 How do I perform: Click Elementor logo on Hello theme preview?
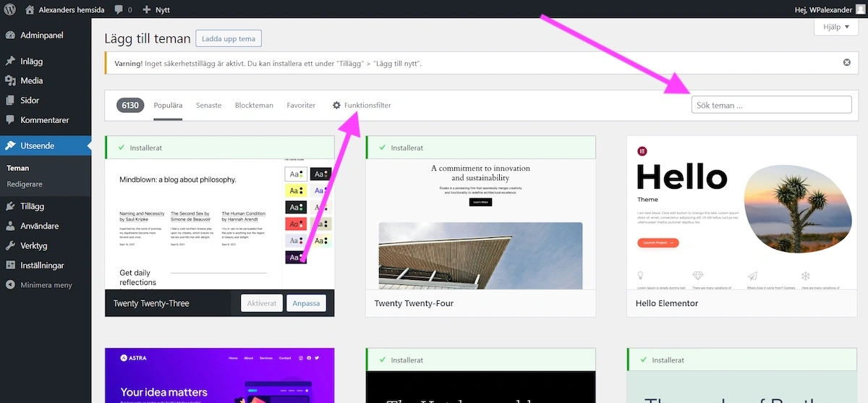641,151
